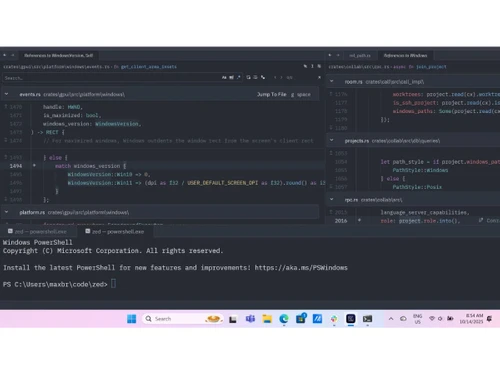500x375 pixels.
Task: Close the search bar with the X icon
Action: point(319,77)
